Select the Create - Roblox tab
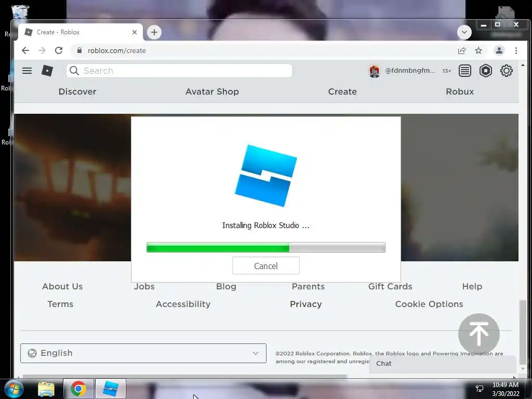532x399 pixels. click(x=80, y=32)
